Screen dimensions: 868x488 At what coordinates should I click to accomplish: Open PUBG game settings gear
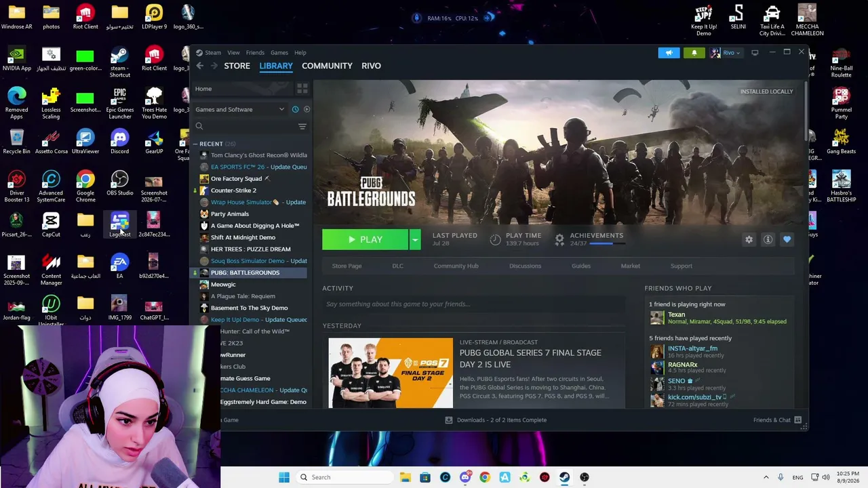[749, 239]
